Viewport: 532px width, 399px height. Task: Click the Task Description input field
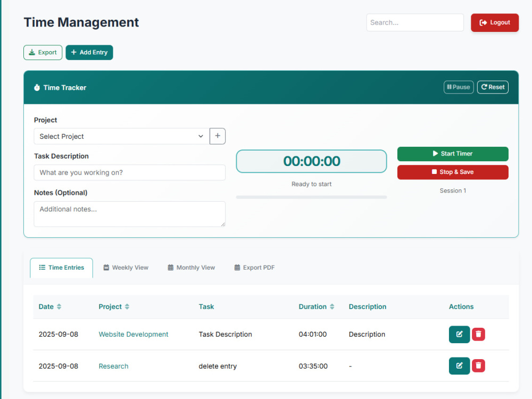coord(130,172)
